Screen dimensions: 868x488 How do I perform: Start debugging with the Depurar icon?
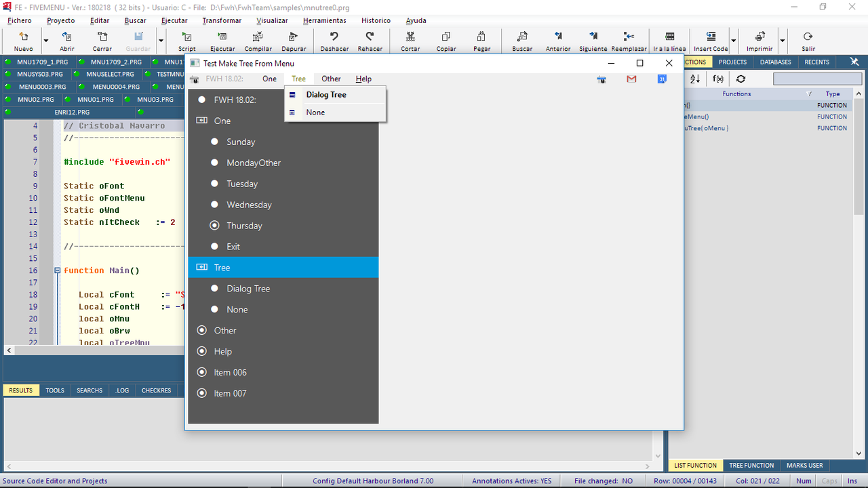coord(294,37)
